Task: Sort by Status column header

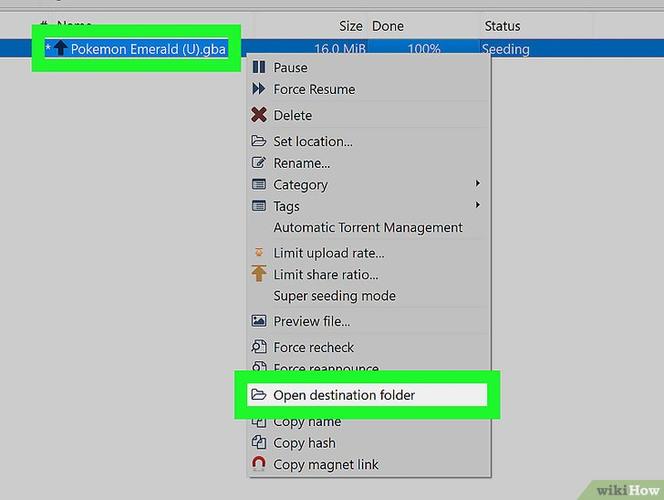Action: (x=502, y=26)
